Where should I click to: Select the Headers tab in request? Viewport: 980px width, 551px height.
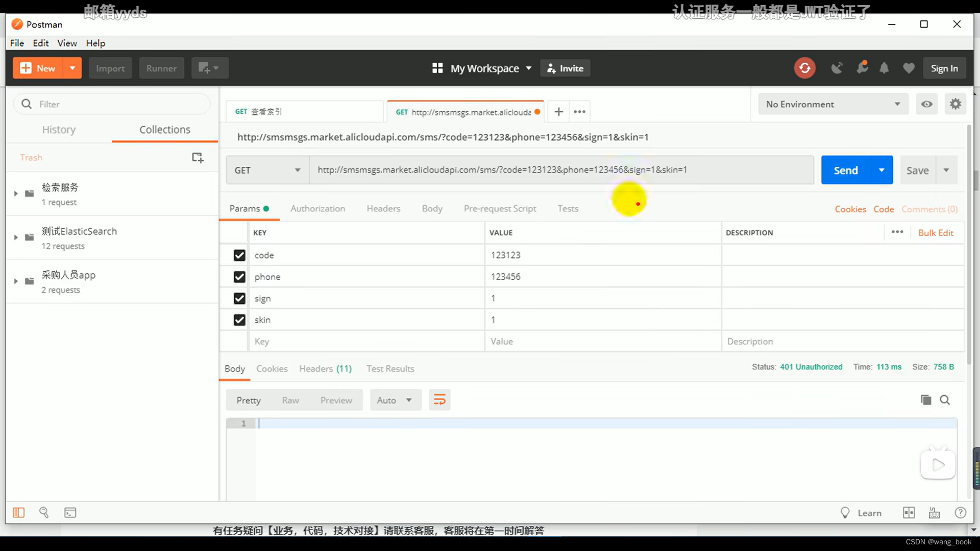(x=383, y=208)
